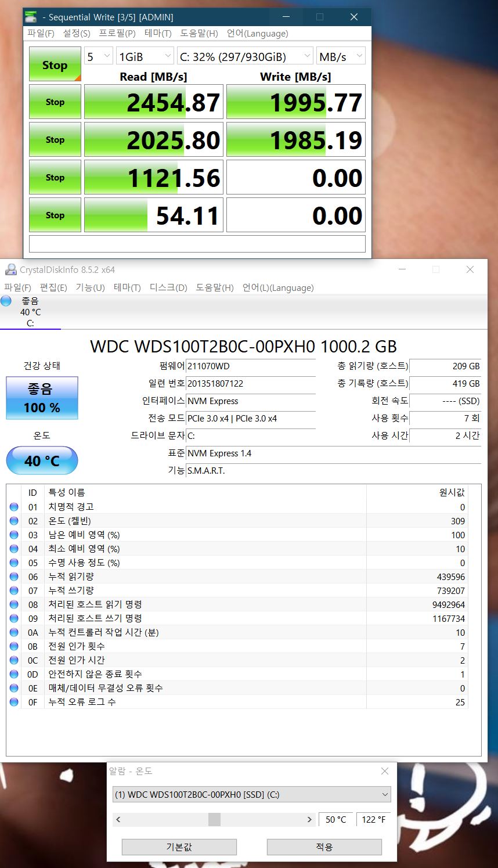Click status dot for 0A 컨트롤러 작업 시간

[15, 632]
